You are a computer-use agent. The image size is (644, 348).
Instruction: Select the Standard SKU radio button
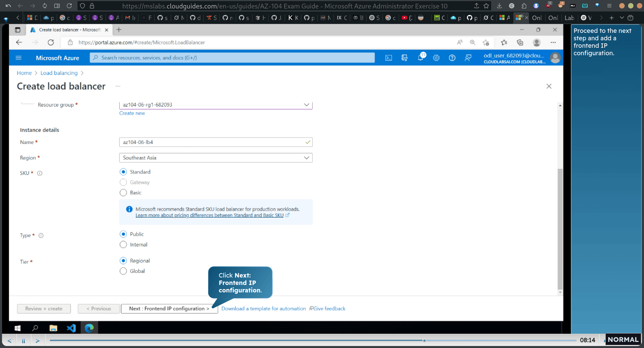[x=123, y=172]
